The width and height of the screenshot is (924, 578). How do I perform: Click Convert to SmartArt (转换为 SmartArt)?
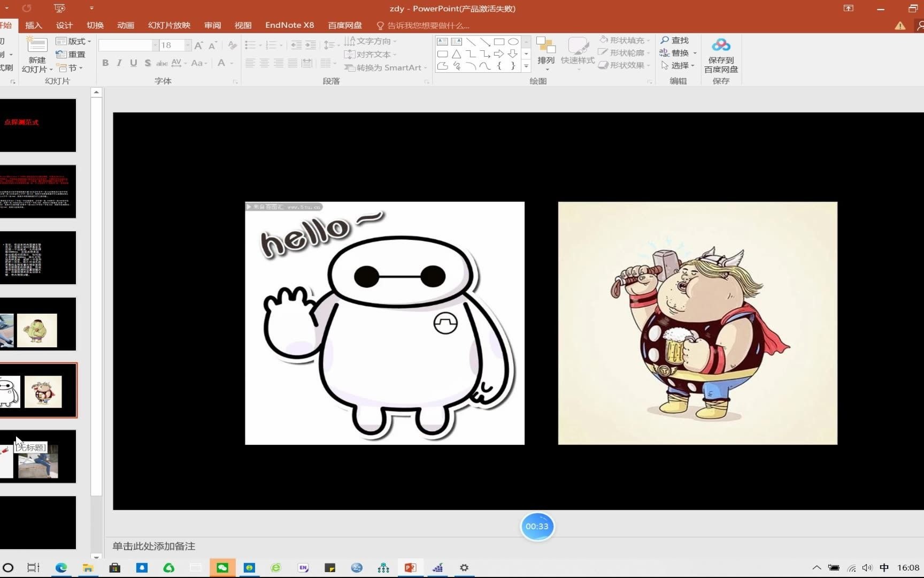coord(386,68)
